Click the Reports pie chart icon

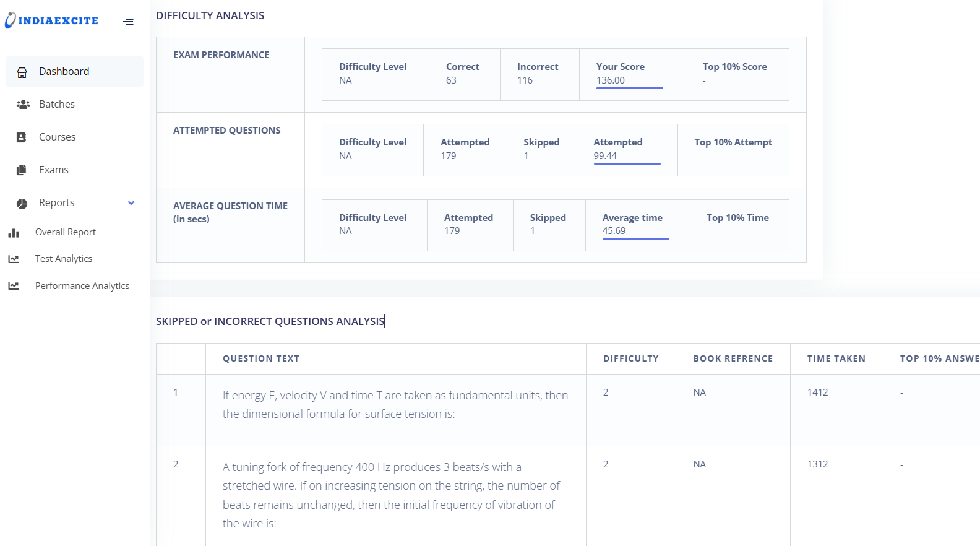[x=22, y=203]
